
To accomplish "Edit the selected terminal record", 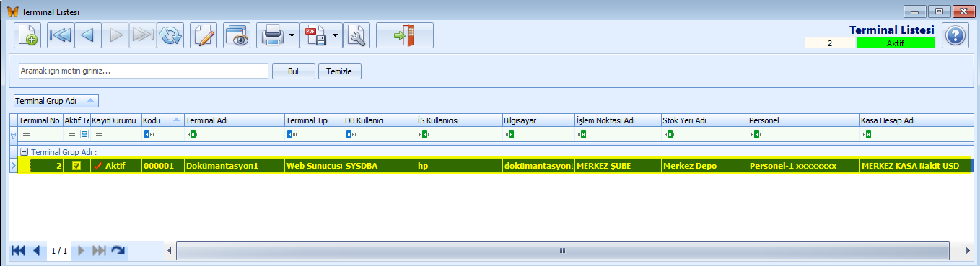I will (x=204, y=35).
